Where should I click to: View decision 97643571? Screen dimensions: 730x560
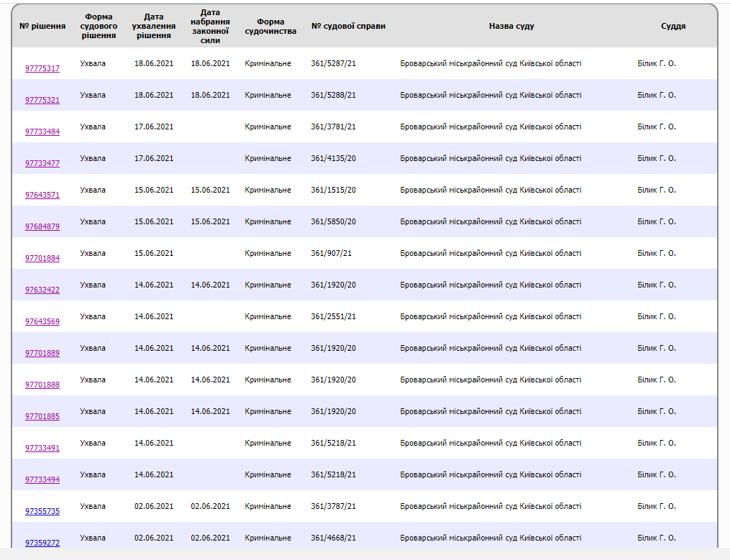42,196
